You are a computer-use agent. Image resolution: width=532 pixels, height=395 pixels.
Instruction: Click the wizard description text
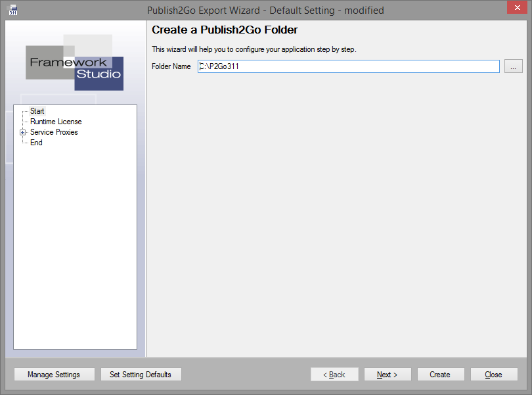pyautogui.click(x=254, y=49)
